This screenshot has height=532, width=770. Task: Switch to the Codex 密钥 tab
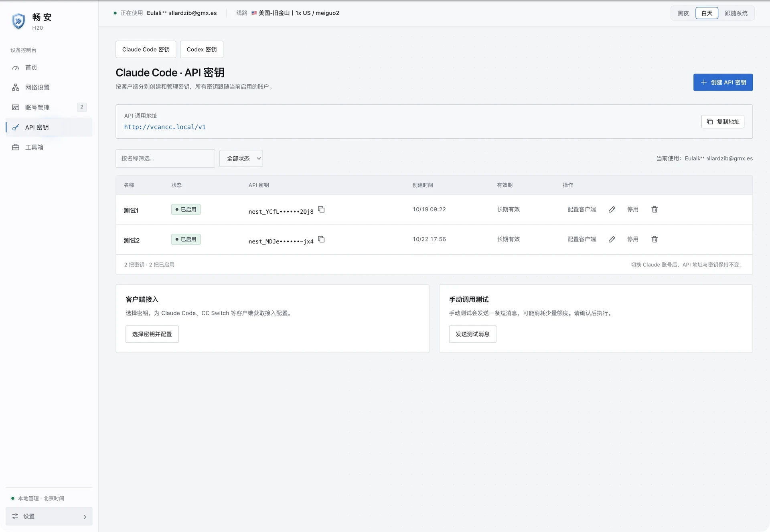(202, 49)
